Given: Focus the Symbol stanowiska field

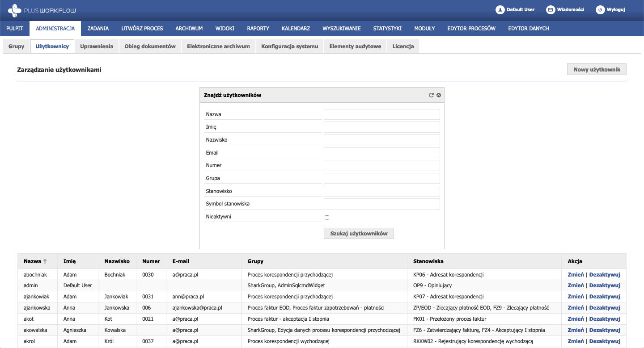Looking at the screenshot, I should click(381, 204).
